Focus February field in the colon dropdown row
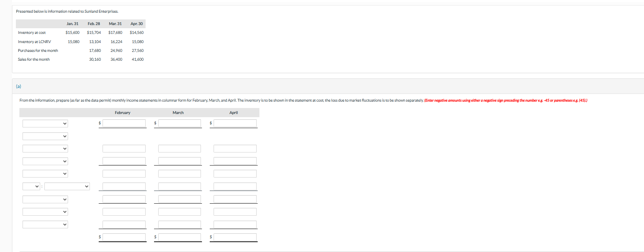The width and height of the screenshot is (644, 252). pos(124,186)
